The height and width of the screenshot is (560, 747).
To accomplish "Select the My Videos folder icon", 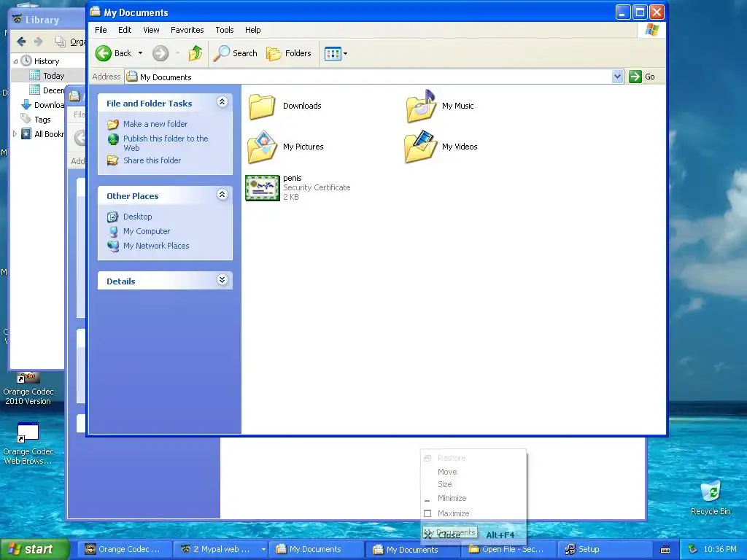I will 421,147.
